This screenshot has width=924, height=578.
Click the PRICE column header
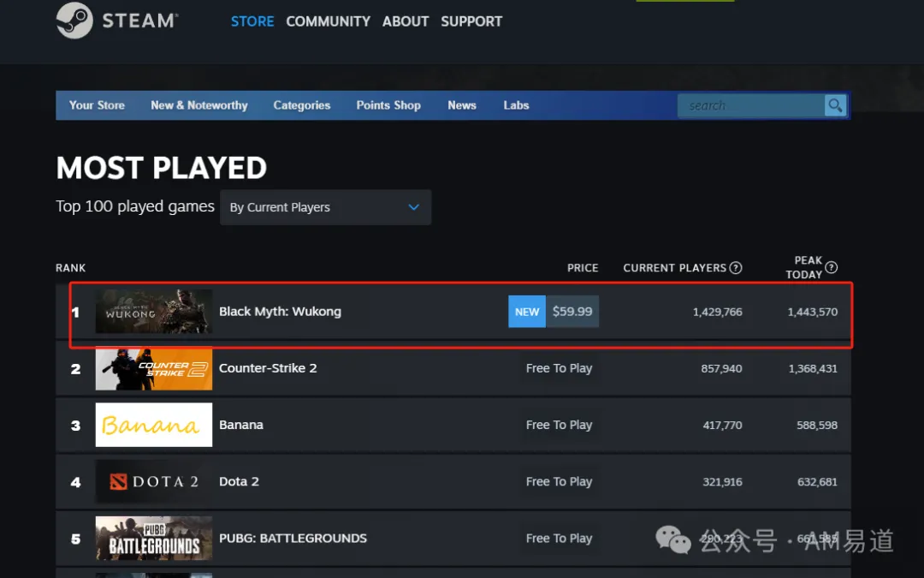[583, 268]
